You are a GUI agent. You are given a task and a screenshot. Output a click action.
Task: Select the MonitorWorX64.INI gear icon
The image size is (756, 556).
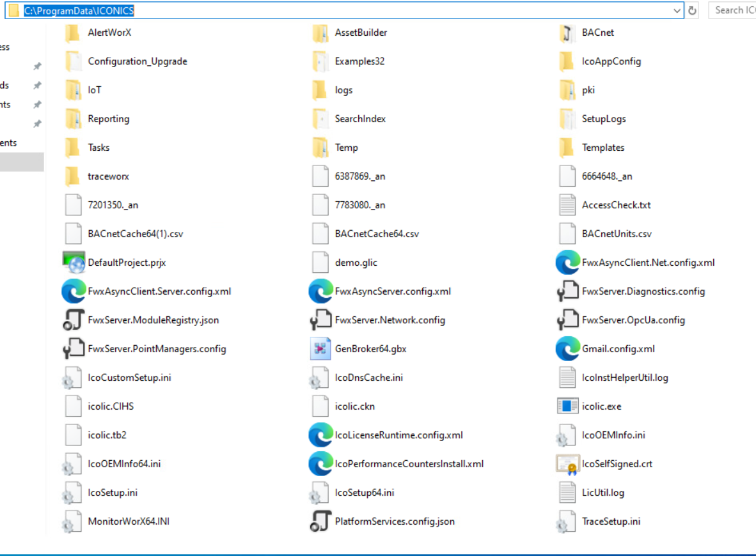72,521
